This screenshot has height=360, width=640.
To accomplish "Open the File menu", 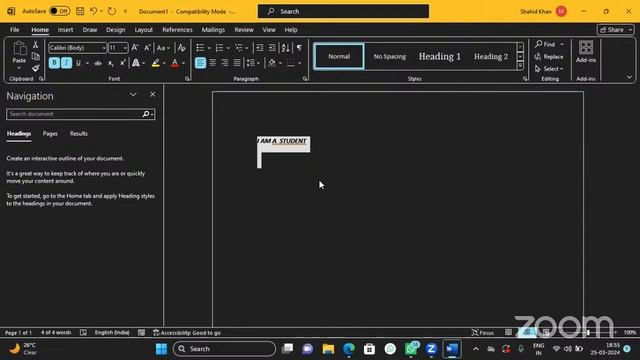I will point(14,30).
